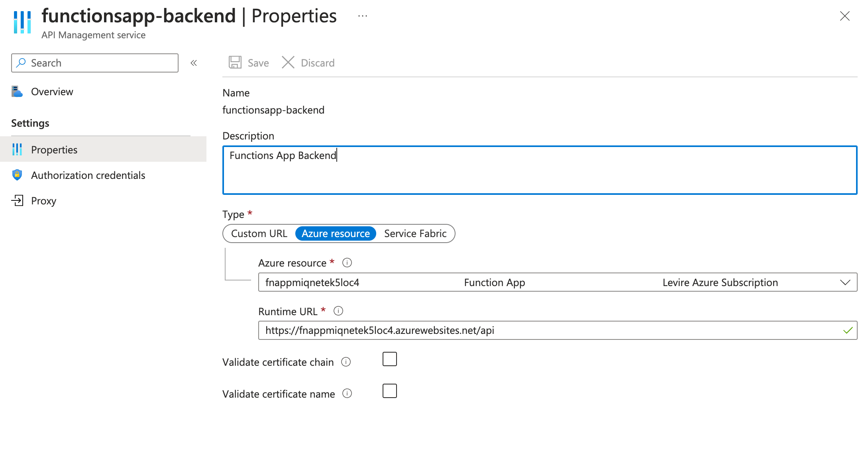Click the Save button label

click(x=258, y=63)
